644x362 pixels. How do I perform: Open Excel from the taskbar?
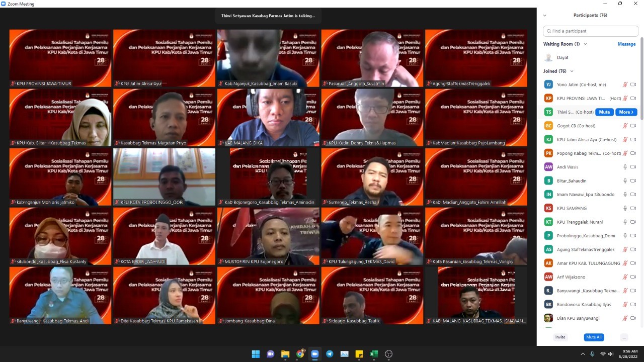click(x=374, y=354)
